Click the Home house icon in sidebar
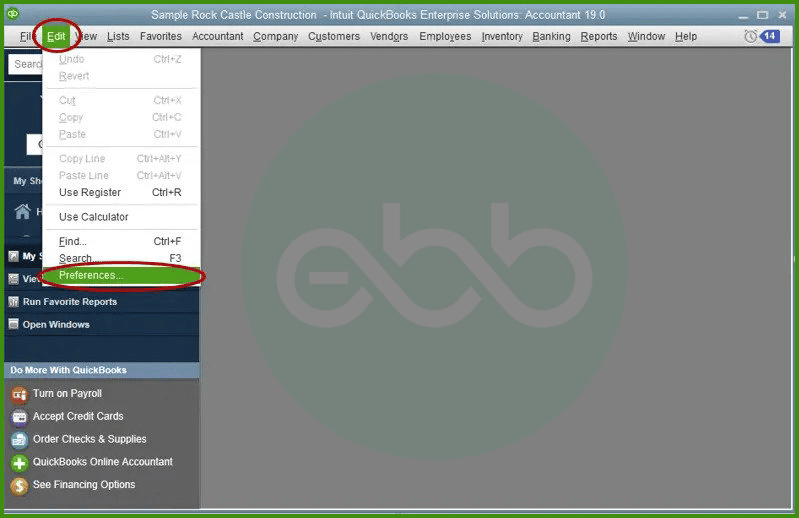This screenshot has height=518, width=799. [x=22, y=211]
